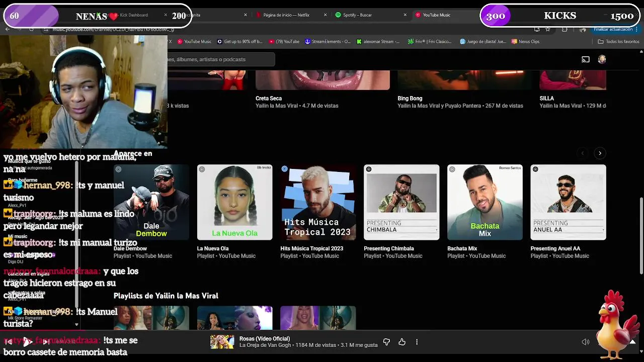Open the Juego de ¡Basta! bookmark
644x362 pixels.
coord(483,42)
